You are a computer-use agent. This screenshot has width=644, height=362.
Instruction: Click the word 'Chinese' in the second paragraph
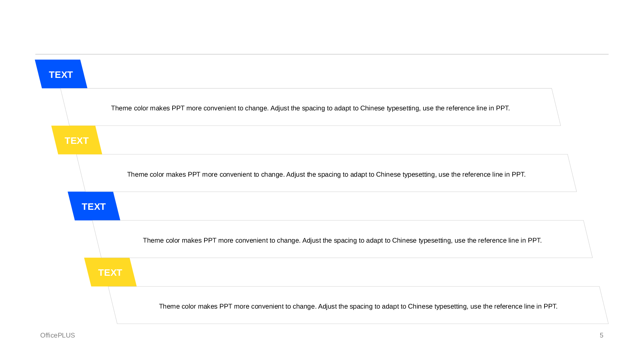click(x=388, y=174)
